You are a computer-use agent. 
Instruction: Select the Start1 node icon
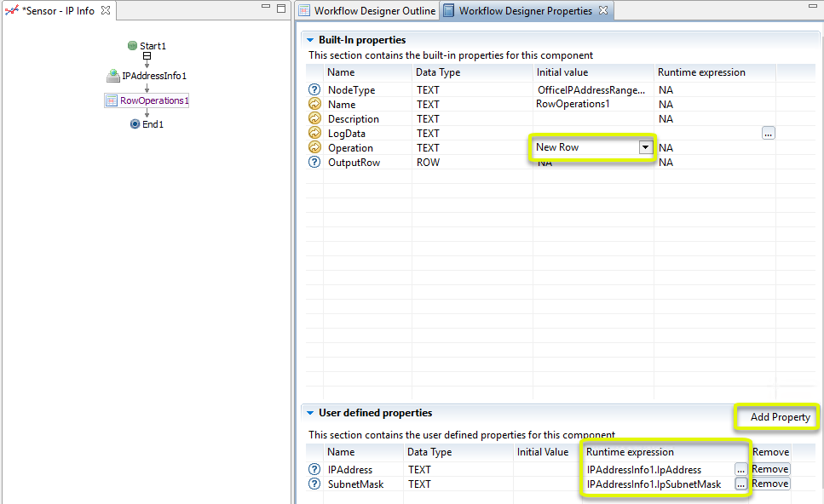point(132,46)
